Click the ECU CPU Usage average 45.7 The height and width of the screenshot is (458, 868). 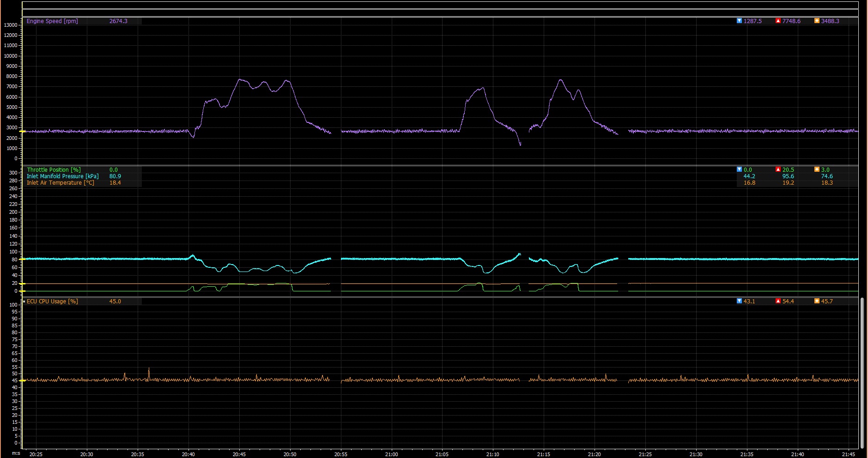point(827,301)
